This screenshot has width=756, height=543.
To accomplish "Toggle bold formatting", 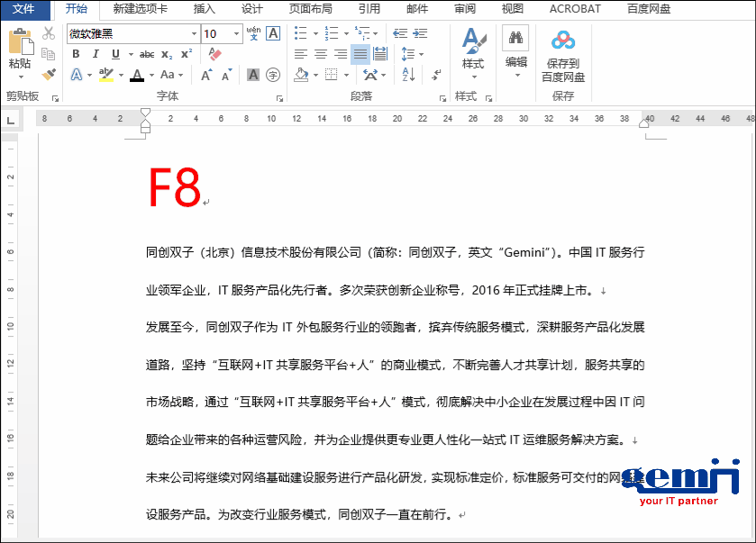I will [x=77, y=52].
